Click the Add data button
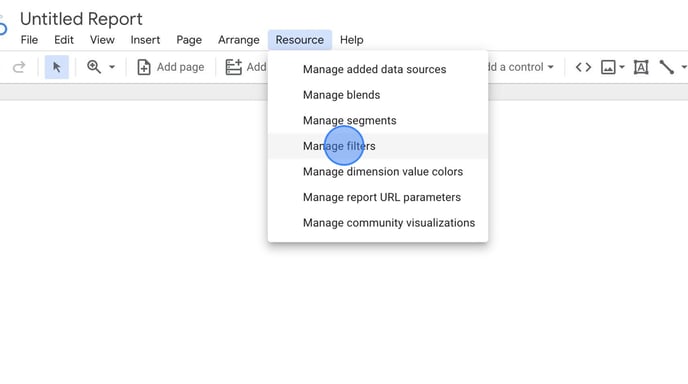The image size is (688, 384). point(246,67)
